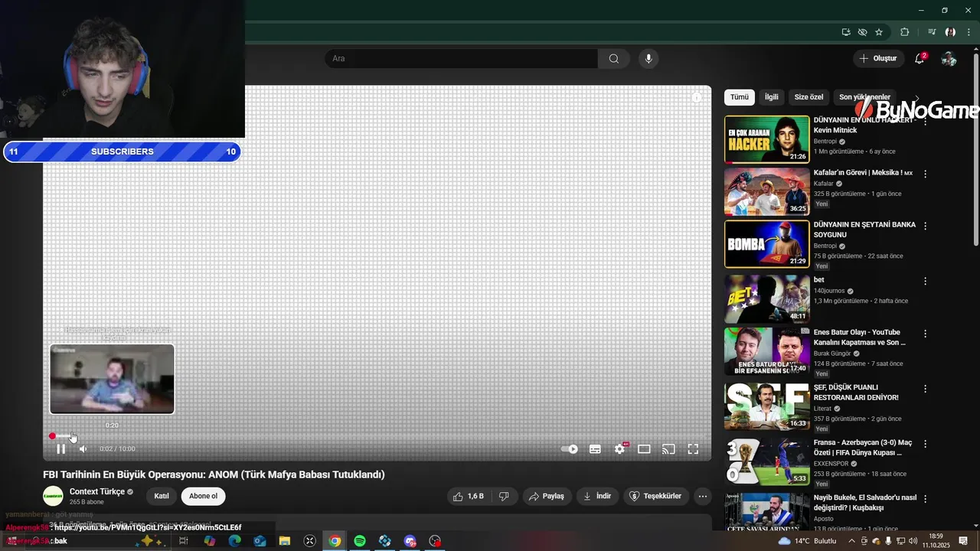Open options for Enes Batur Olayı video
Image resolution: width=980 pixels, height=551 pixels.
point(925,334)
